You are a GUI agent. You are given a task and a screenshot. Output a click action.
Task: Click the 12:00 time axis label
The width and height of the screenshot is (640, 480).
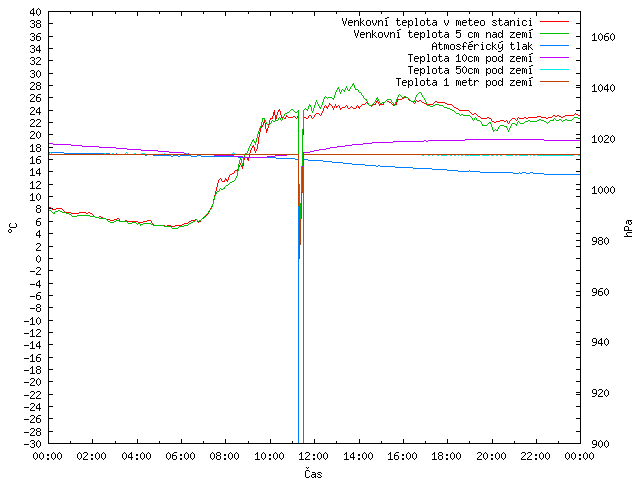pos(313,456)
